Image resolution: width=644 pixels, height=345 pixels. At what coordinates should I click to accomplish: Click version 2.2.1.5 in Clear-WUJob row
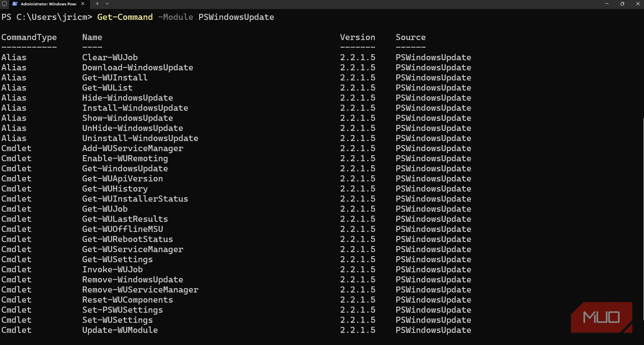pos(358,58)
